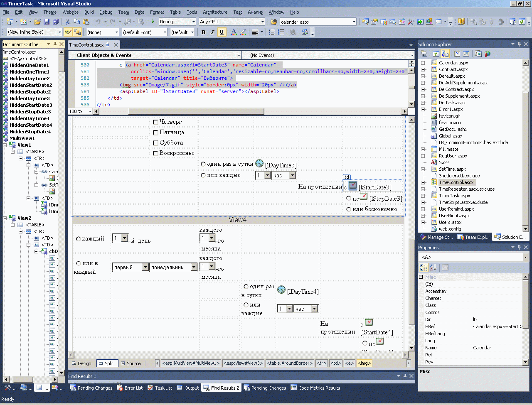Open the Default Font dropdown

[x=165, y=32]
